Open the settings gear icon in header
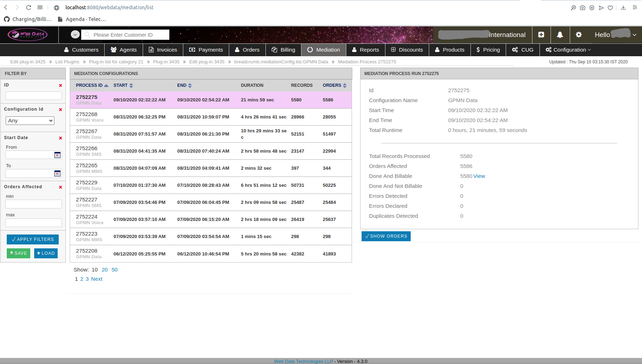Image resolution: width=642 pixels, height=364 pixels. pos(579,35)
